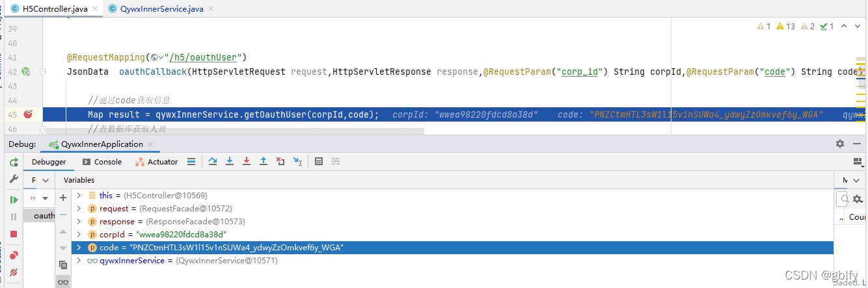Hide the Debug tool window with minimize dash
Screen dimensions: 868x288
click(858, 144)
